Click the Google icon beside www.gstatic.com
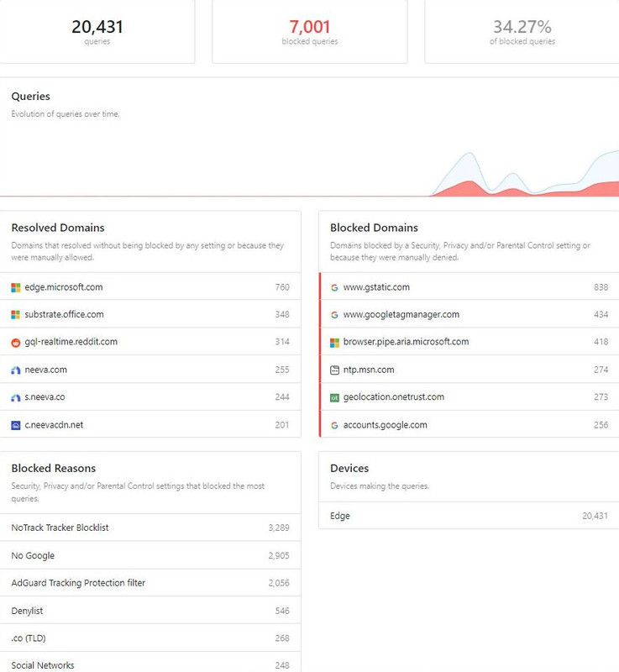The width and height of the screenshot is (619, 672). [x=334, y=287]
